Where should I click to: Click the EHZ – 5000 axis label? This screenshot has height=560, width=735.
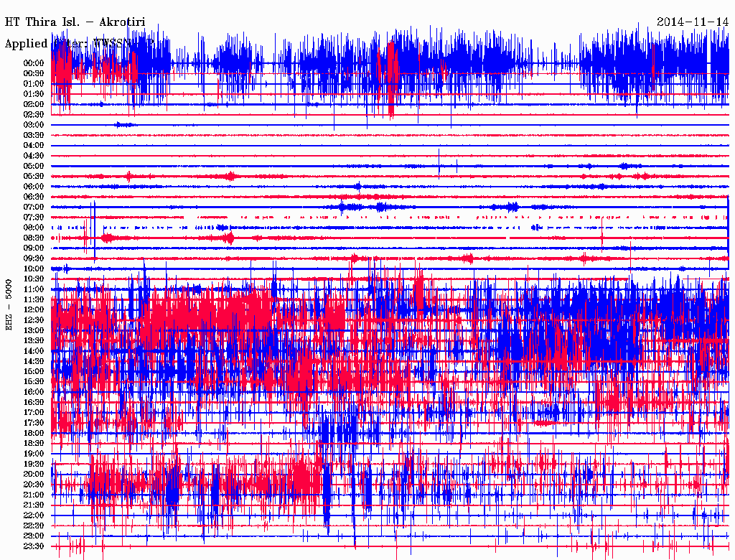[9, 305]
